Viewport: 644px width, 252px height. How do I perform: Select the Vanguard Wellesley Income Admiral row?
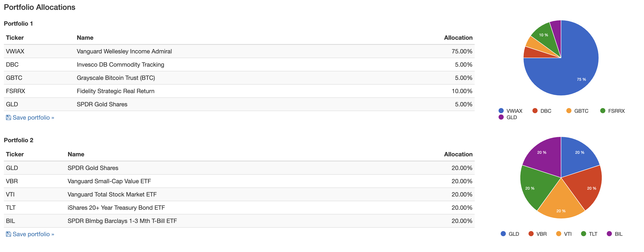pyautogui.click(x=239, y=51)
